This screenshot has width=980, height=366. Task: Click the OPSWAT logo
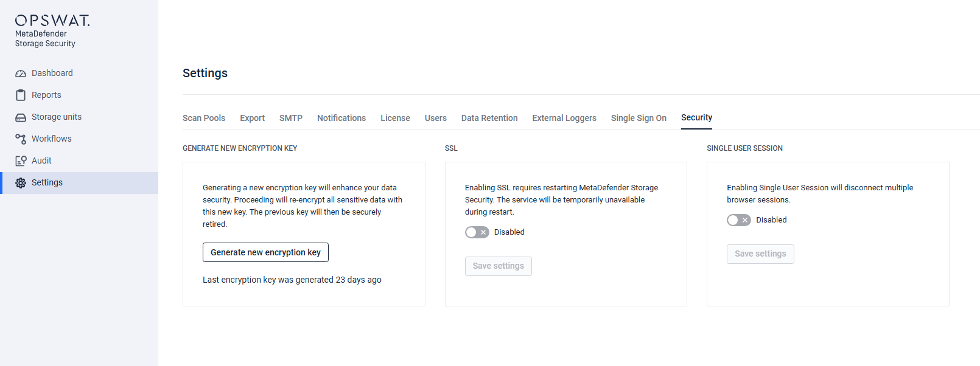(x=52, y=21)
